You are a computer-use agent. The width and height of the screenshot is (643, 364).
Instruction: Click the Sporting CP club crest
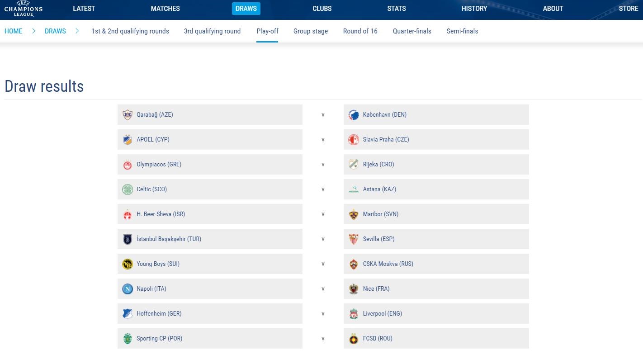click(128, 339)
